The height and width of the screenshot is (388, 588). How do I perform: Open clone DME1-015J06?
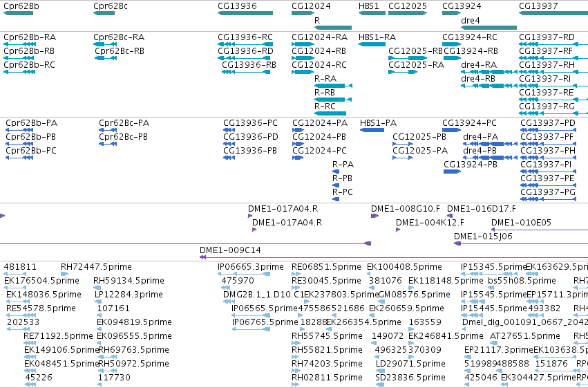point(483,237)
